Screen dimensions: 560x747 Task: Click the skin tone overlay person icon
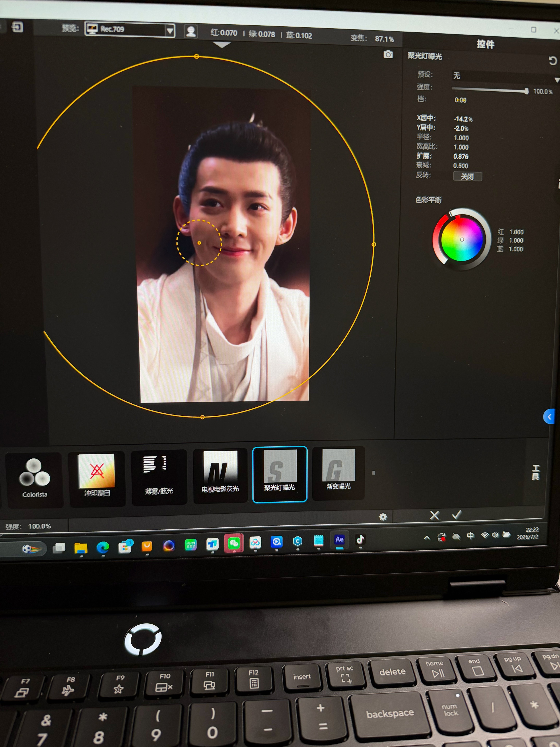191,31
